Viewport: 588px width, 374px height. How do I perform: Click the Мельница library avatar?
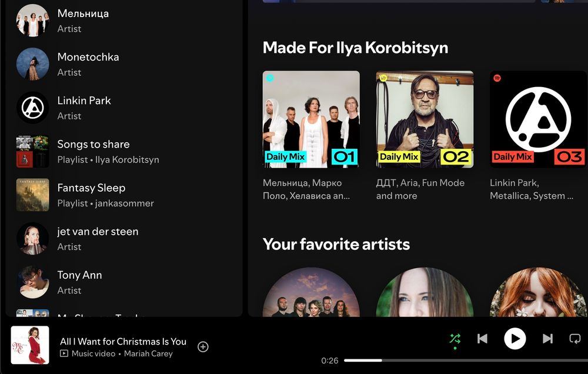32,21
